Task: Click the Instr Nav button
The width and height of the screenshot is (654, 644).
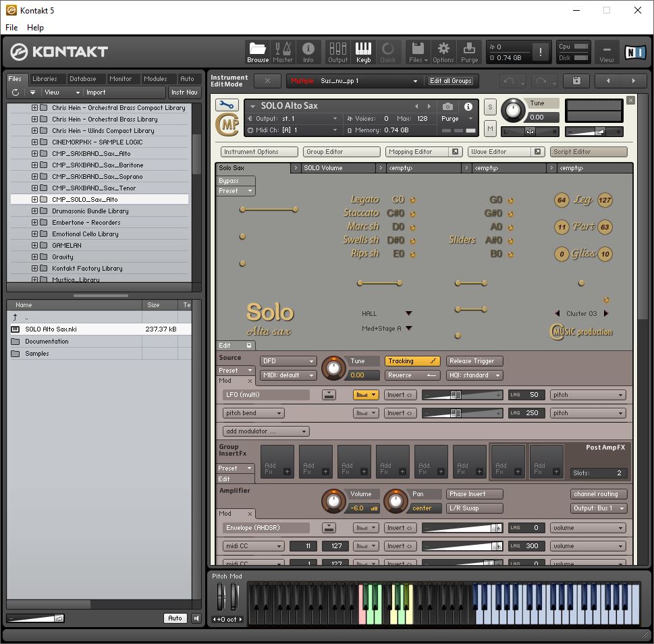Action: [x=184, y=92]
